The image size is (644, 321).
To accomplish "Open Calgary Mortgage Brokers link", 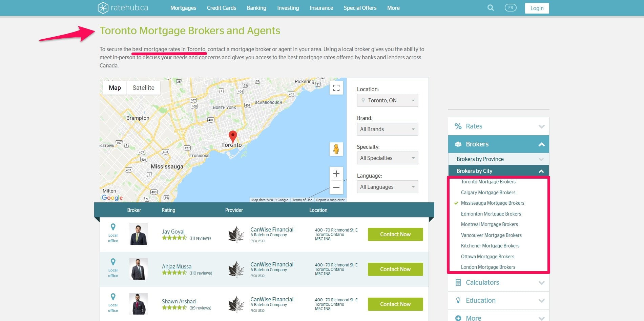I will pos(488,193).
